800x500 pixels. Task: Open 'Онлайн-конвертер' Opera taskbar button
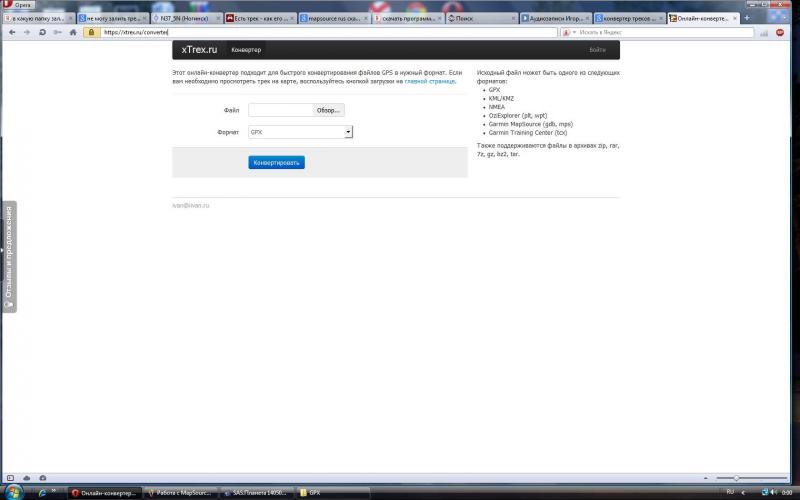(104, 493)
